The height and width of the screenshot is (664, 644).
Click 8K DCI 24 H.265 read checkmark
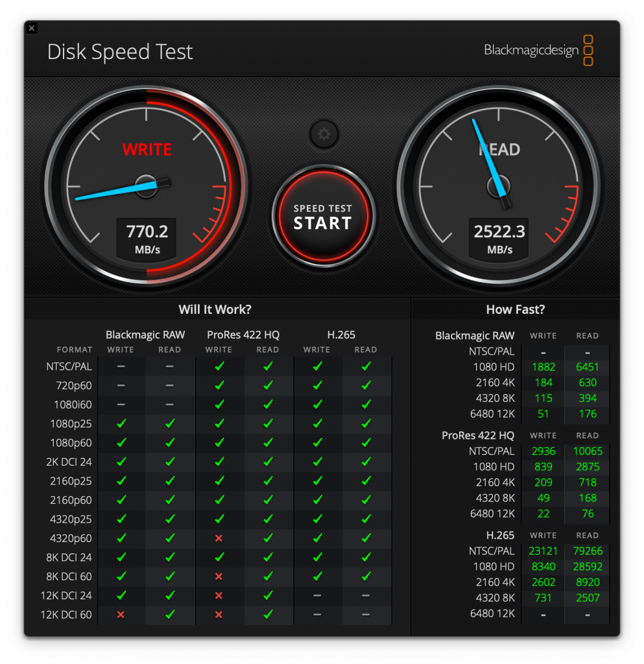pyautogui.click(x=366, y=557)
